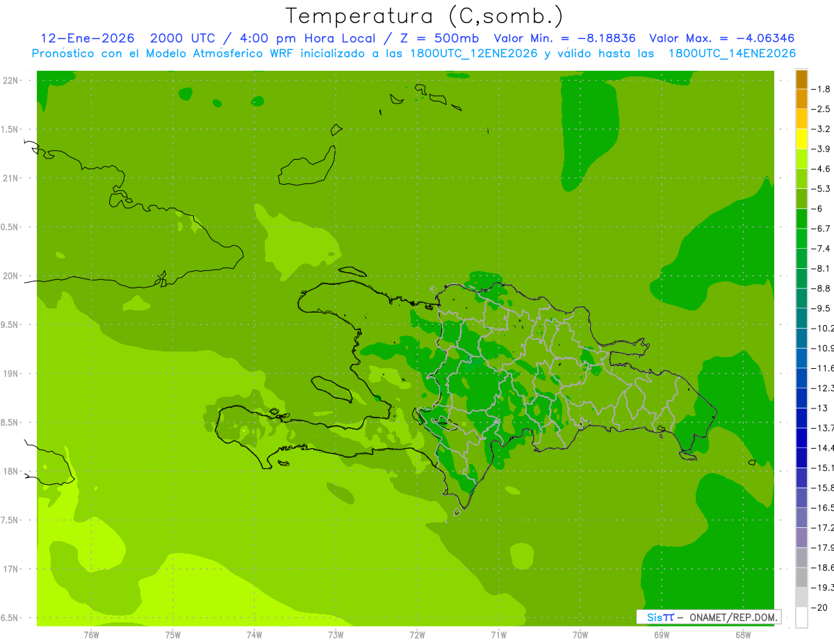The width and height of the screenshot is (834, 644).
Task: Click the -12.3 colorbar value
Action: 822,388
